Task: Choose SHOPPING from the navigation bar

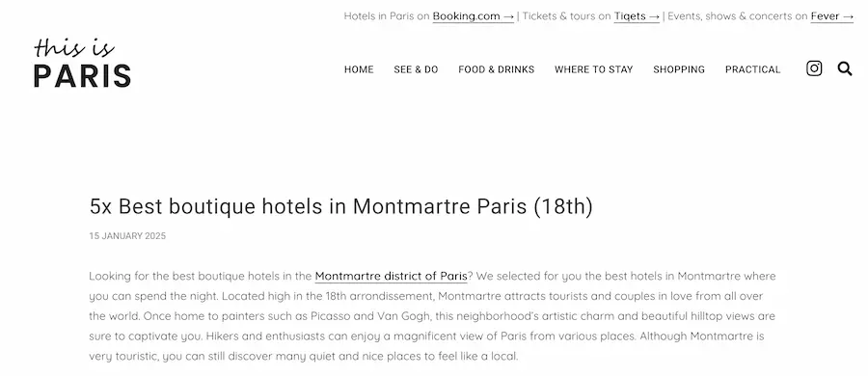Action: click(x=679, y=69)
